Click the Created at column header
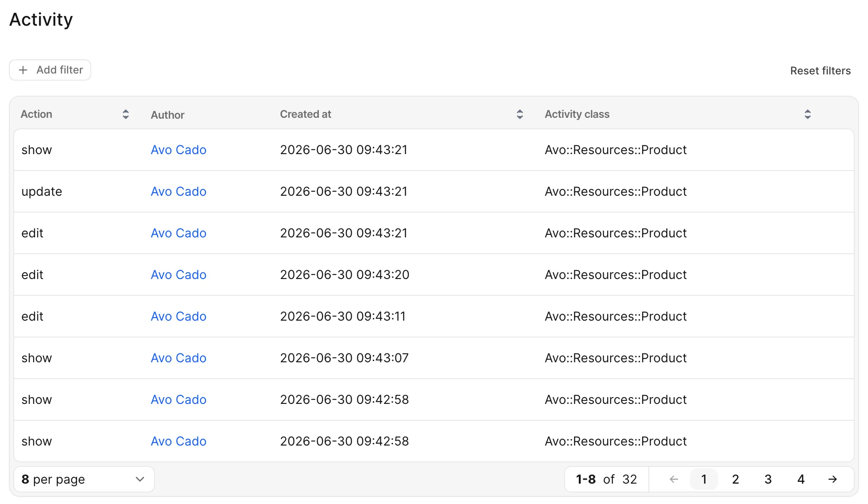868x504 pixels. click(x=306, y=114)
